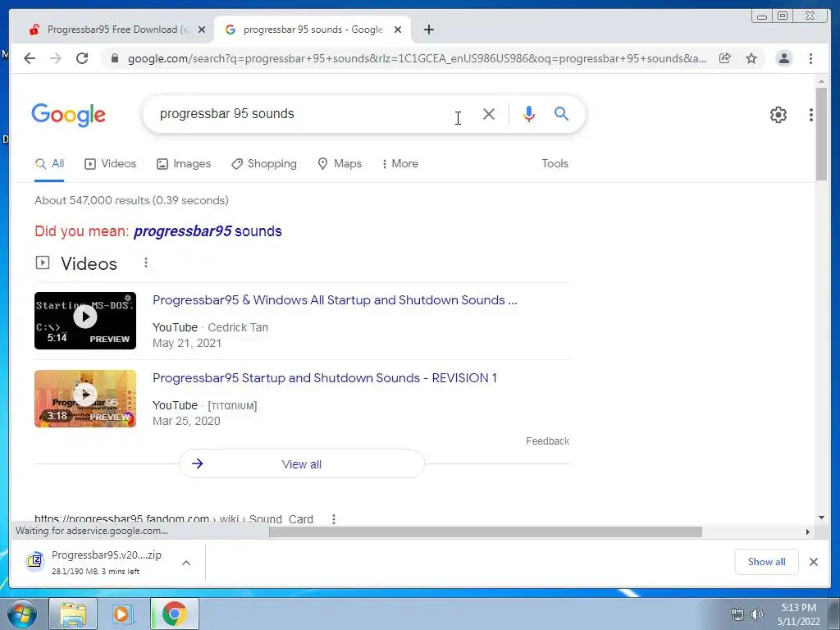Open the taskbar clock showing 5:13 PM
840x630 pixels.
coord(799,614)
